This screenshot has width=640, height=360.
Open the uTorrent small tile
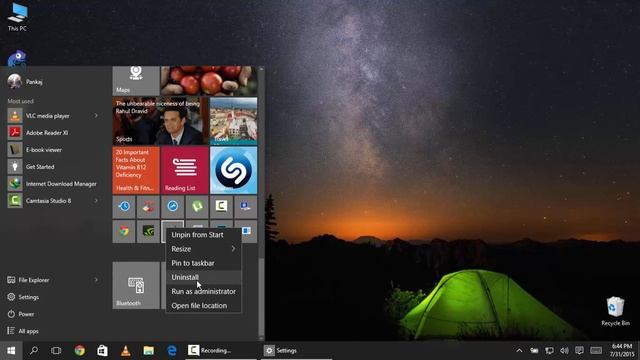197,207
